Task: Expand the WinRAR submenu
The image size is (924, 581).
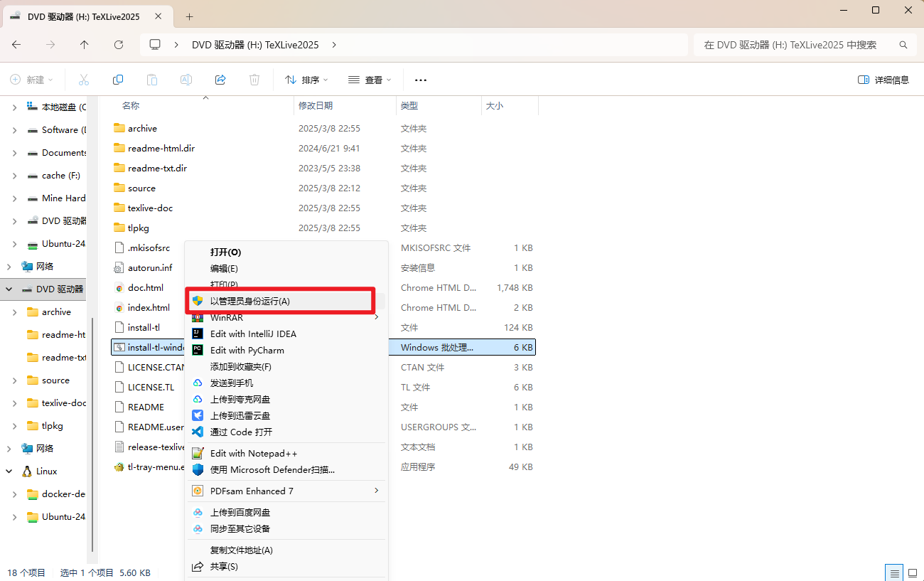Action: pyautogui.click(x=376, y=318)
